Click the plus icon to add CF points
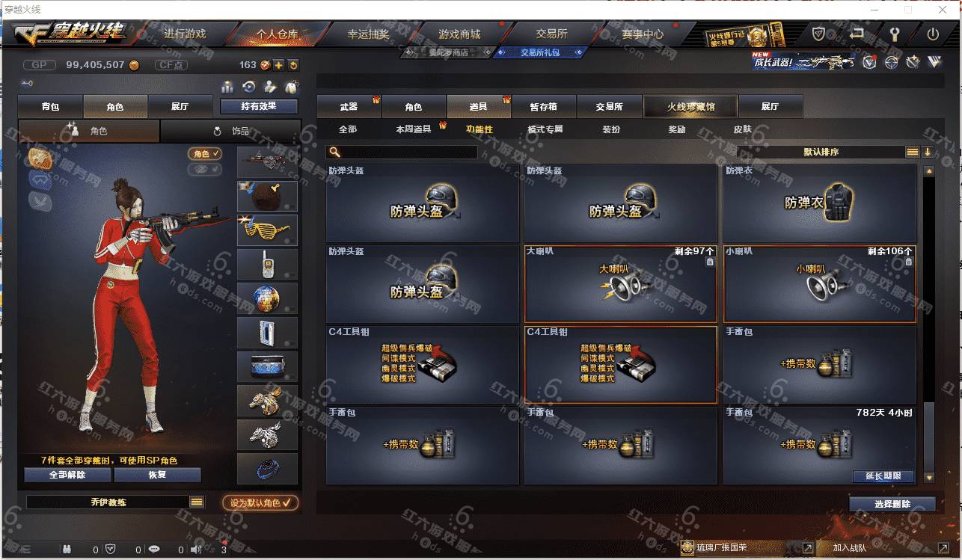Image resolution: width=962 pixels, height=560 pixels. click(278, 65)
